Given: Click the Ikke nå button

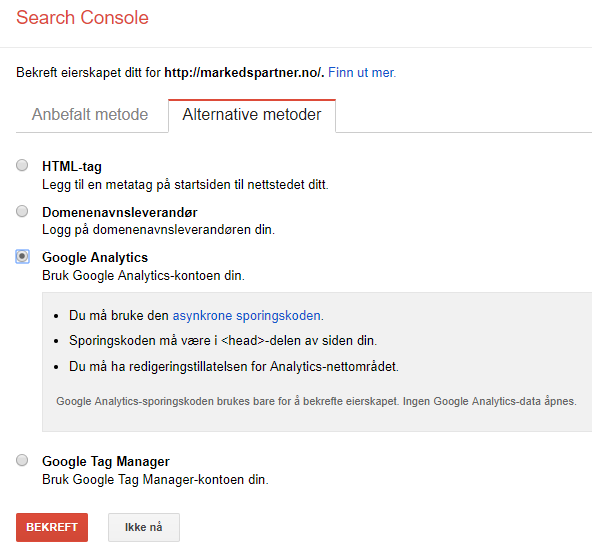Looking at the screenshot, I should 144,527.
